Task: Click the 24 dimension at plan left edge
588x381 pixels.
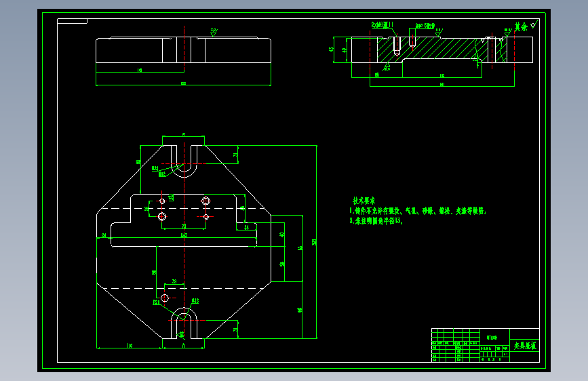Action: point(104,235)
